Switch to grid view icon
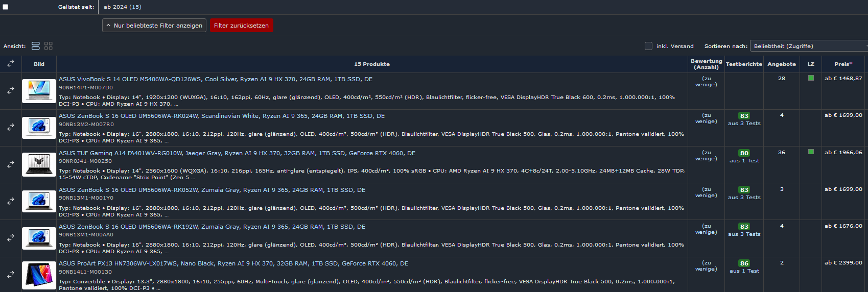The height and width of the screenshot is (292, 868). 49,46
